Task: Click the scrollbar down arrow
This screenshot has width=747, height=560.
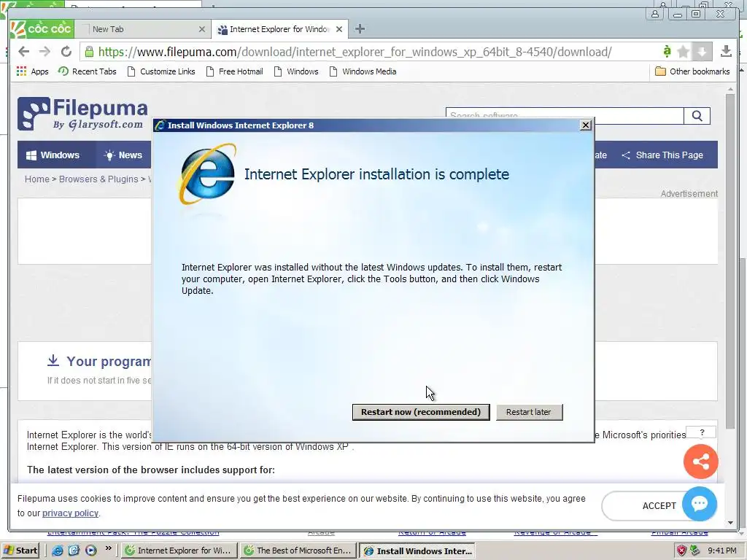Action: pos(730,522)
